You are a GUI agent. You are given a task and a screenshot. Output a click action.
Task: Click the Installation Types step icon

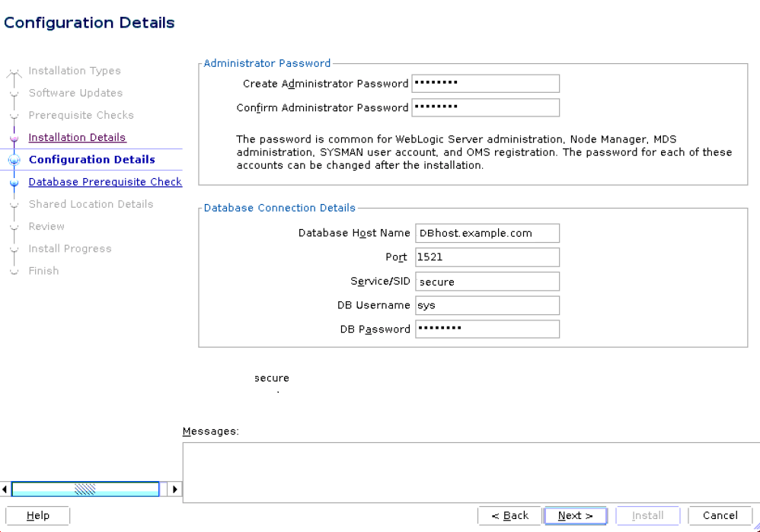click(x=15, y=71)
